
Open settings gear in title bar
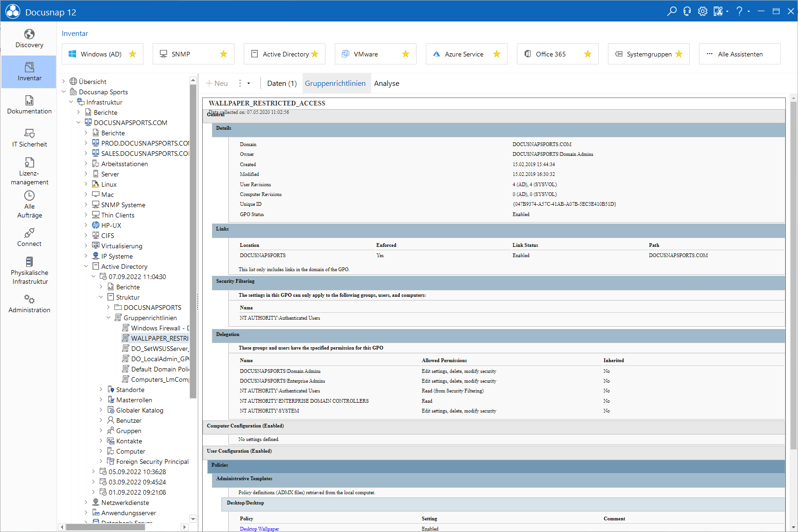(x=702, y=11)
